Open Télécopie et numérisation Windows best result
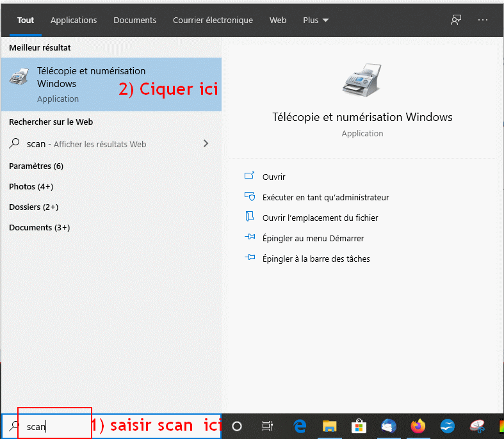This screenshot has height=439, width=504. coord(111,84)
